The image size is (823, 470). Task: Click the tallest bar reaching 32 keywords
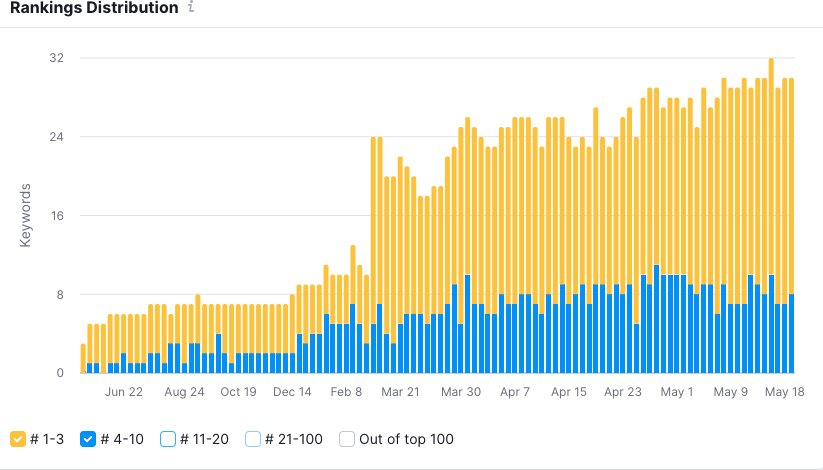tap(771, 215)
